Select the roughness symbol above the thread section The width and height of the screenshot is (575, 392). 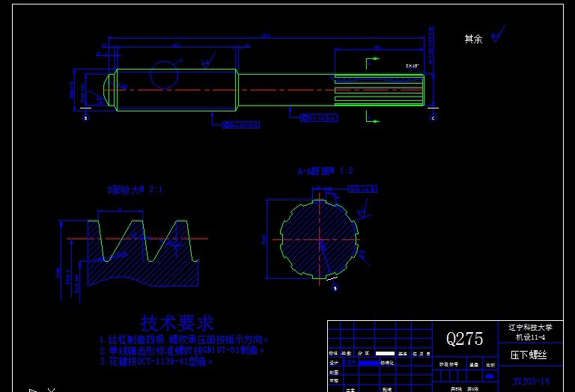pyautogui.click(x=209, y=61)
